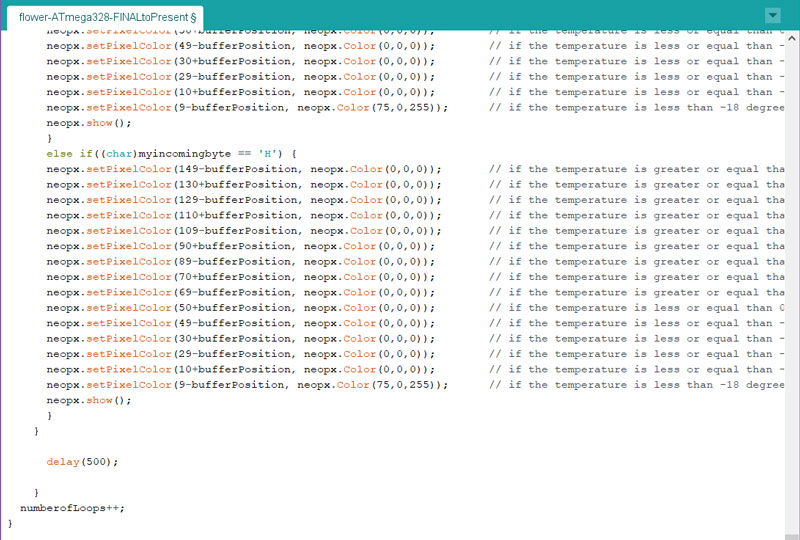Viewport: 800px width, 540px height.
Task: Click the setPixelColor(130+bufferPosition line
Action: point(244,184)
